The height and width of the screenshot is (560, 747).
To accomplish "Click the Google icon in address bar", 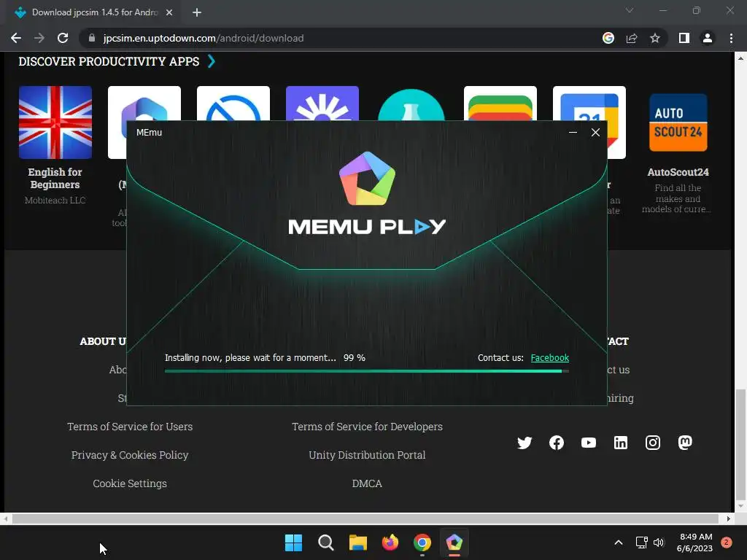I will 608,38.
